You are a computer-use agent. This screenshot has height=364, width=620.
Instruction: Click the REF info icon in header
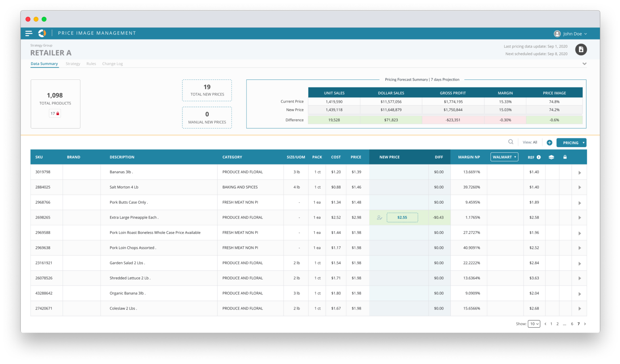click(x=538, y=157)
